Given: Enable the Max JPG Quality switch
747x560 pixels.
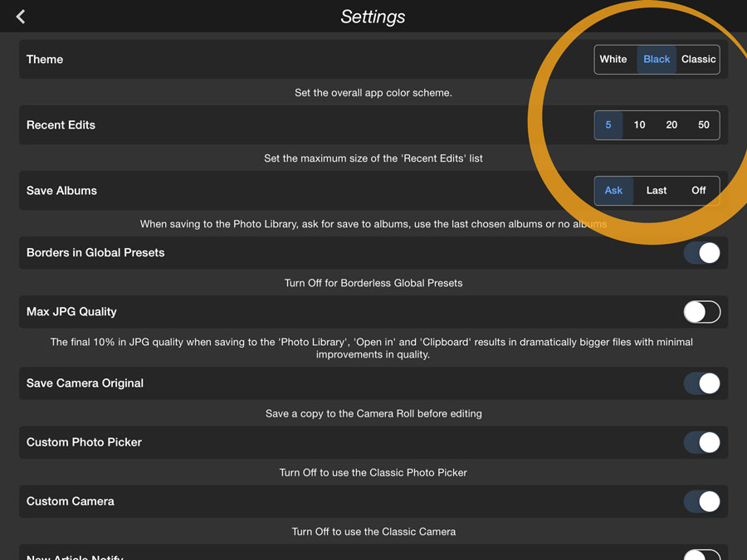Looking at the screenshot, I should click(x=701, y=312).
